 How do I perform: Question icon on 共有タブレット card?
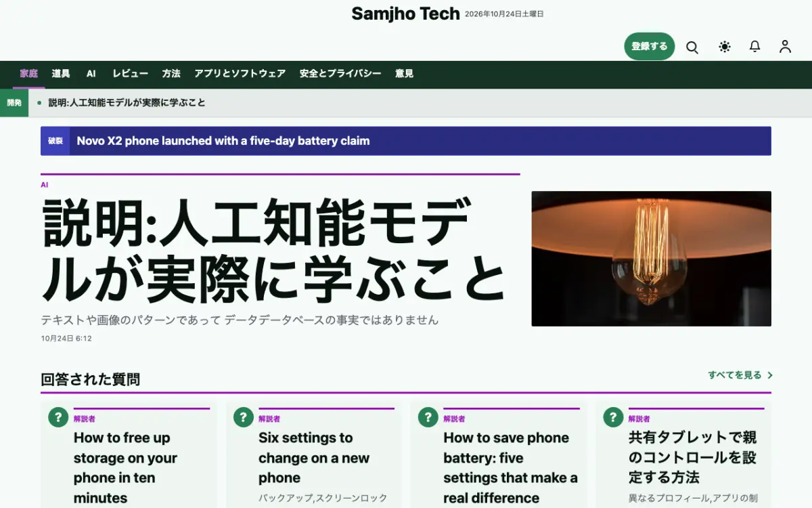(x=613, y=417)
